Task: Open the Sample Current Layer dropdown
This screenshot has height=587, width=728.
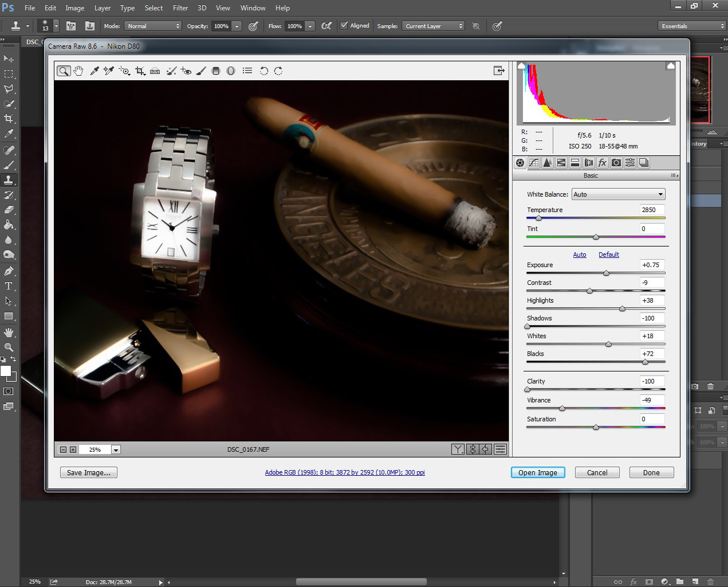Action: tap(434, 26)
